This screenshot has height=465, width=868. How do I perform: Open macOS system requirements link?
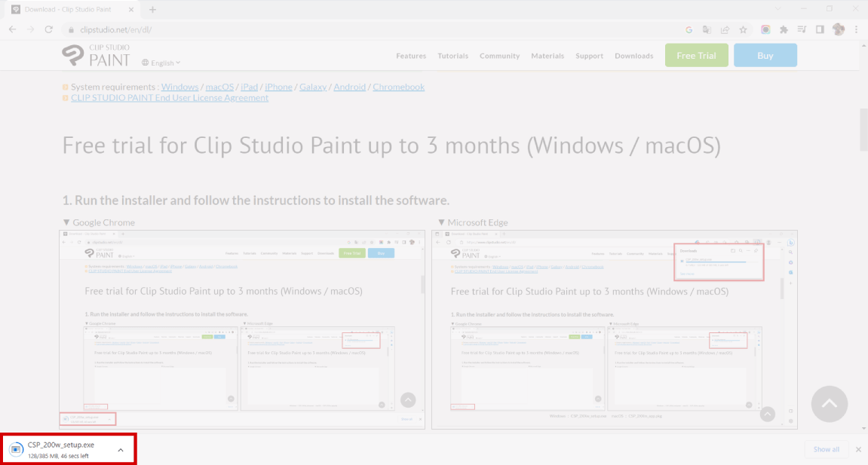[219, 87]
